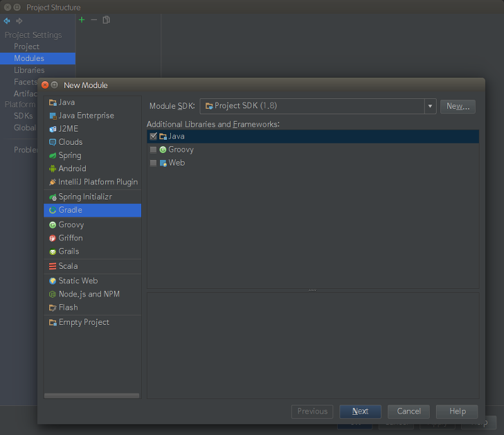
Task: Open Project settings in Project Structure
Action: (x=26, y=46)
